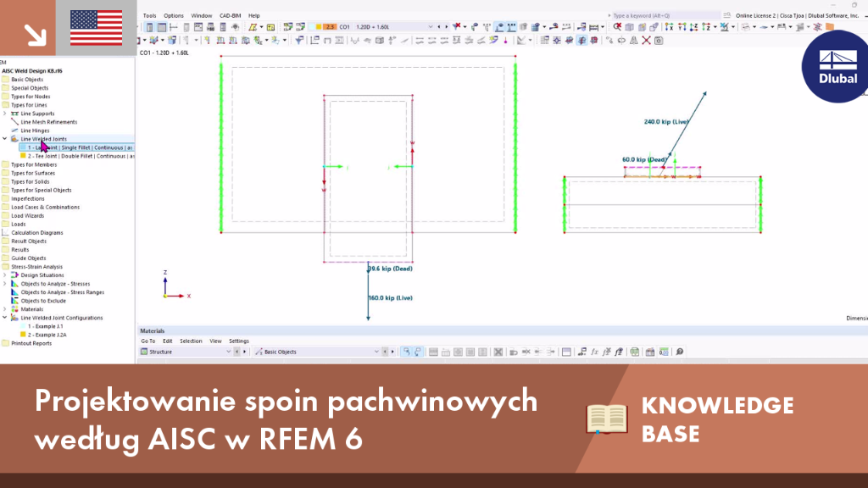The width and height of the screenshot is (868, 488).
Task: Open Calculation Diagrams folder
Action: click(37, 232)
